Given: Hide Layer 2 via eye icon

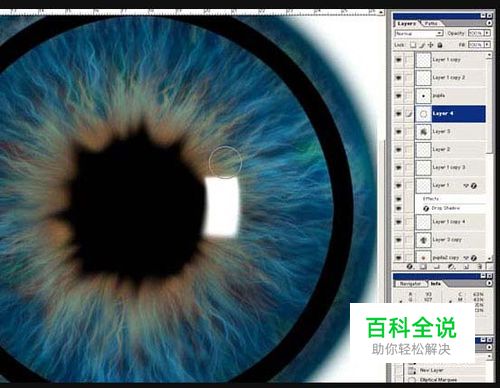Looking at the screenshot, I should [x=398, y=150].
